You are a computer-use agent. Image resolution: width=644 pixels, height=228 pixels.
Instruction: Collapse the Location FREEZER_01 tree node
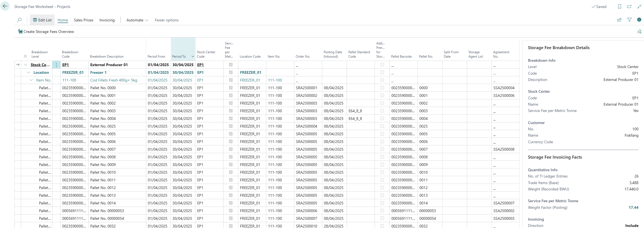28,72
